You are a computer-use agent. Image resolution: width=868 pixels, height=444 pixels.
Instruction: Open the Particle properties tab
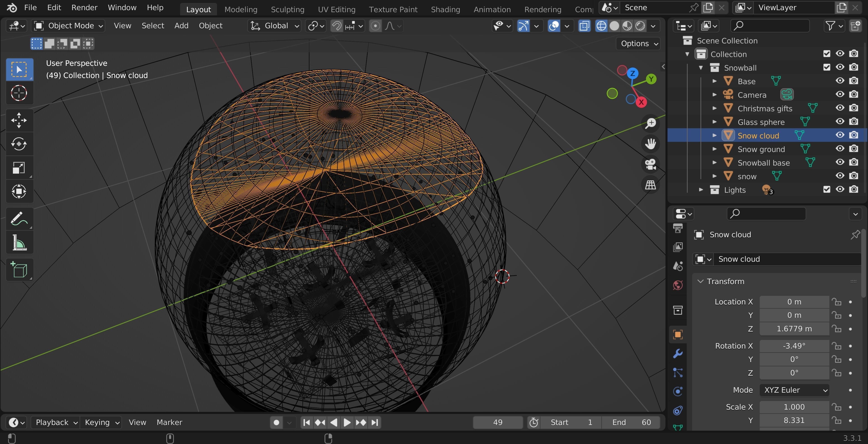point(678,372)
